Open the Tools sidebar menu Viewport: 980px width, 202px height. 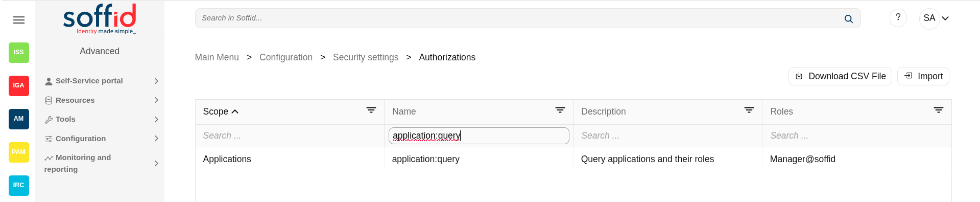pos(101,119)
